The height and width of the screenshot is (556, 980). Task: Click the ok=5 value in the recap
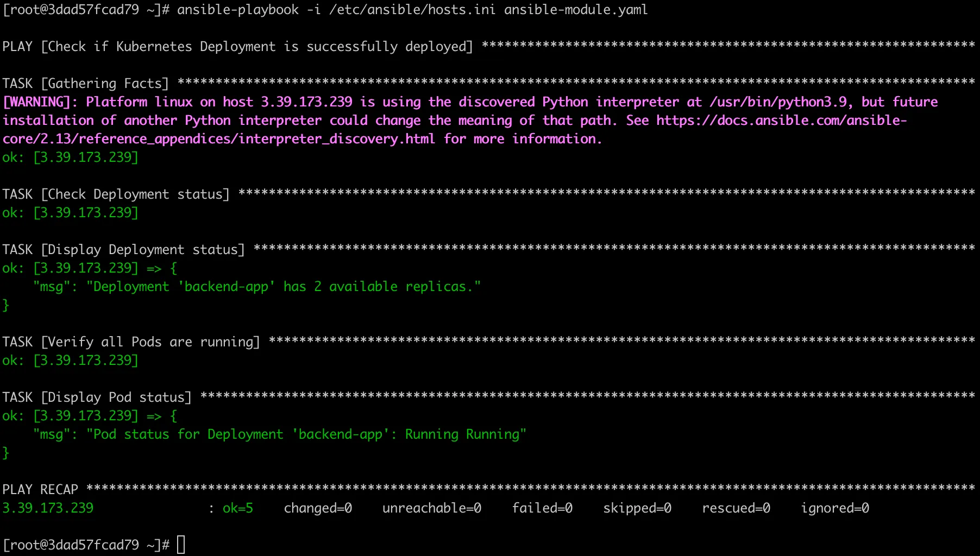(x=238, y=508)
